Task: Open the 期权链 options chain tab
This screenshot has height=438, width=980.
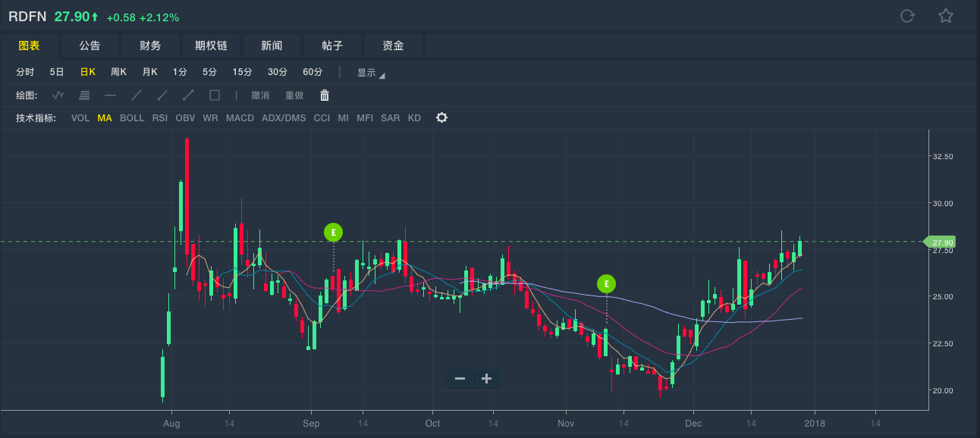Action: click(x=211, y=45)
